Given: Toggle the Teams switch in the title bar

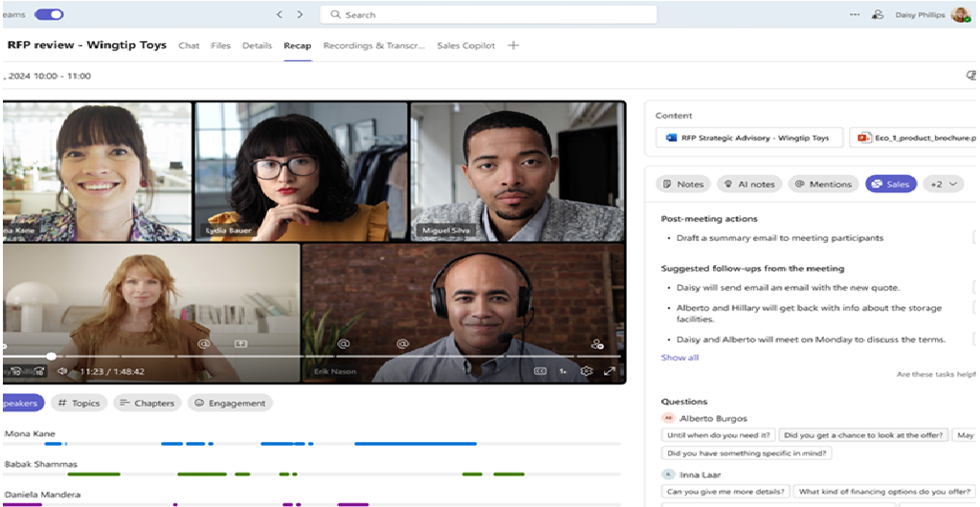Looking at the screenshot, I should 49,14.
